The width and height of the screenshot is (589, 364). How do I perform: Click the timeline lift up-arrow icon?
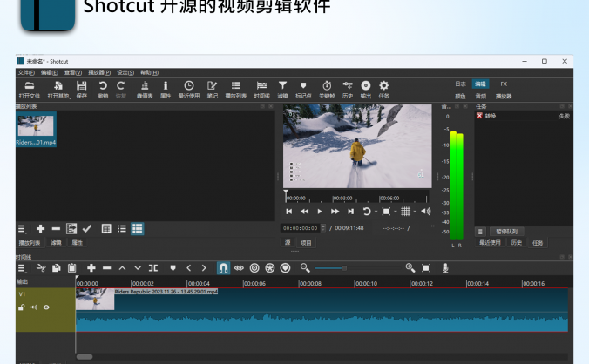click(x=122, y=268)
